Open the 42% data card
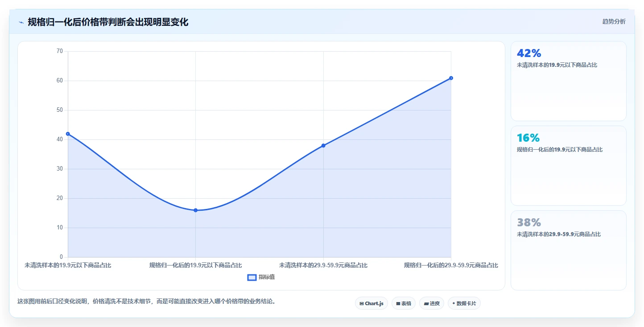Screen dimensions: 644x327 (x=569, y=81)
